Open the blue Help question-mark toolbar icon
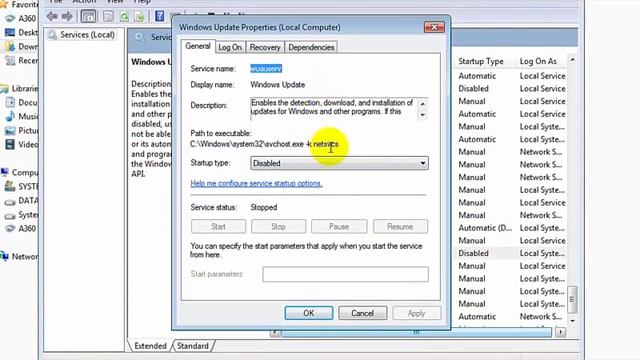The height and width of the screenshot is (360, 640). coord(160,16)
